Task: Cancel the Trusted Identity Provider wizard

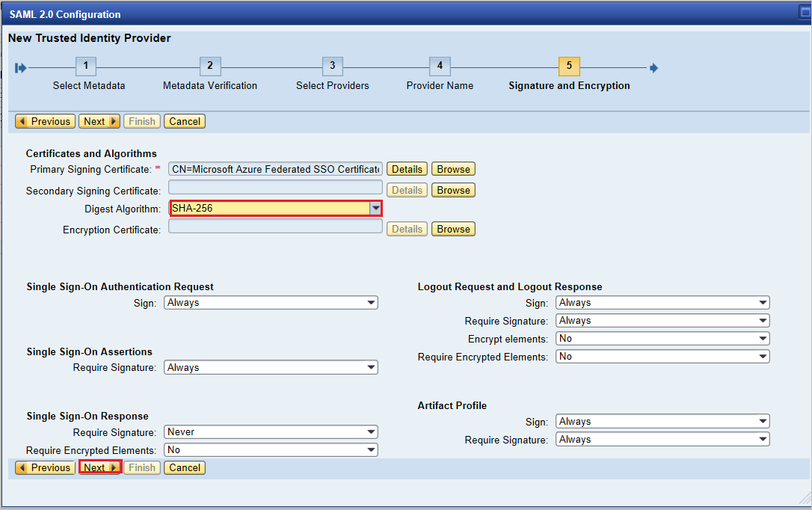Action: click(184, 467)
